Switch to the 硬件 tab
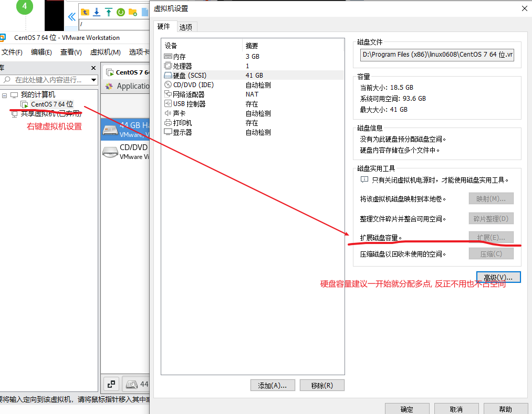This screenshot has height=414, width=532. [163, 26]
